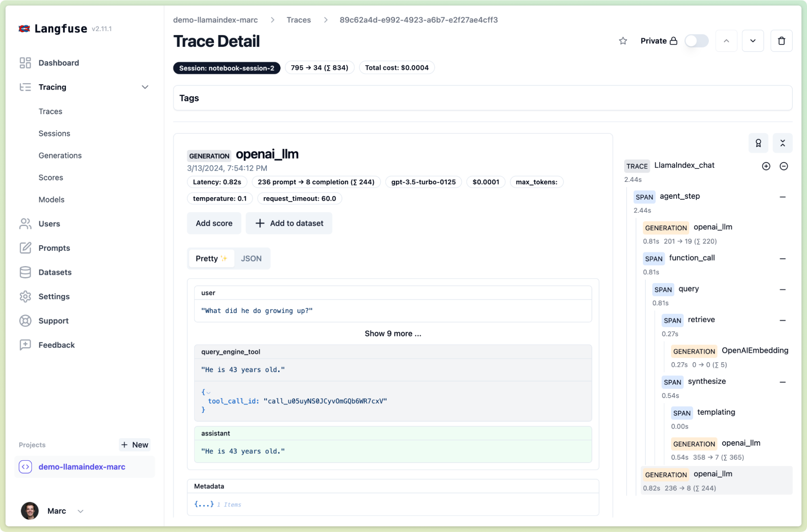The width and height of the screenshot is (807, 532).
Task: Open Generations in the sidebar
Action: [60, 156]
